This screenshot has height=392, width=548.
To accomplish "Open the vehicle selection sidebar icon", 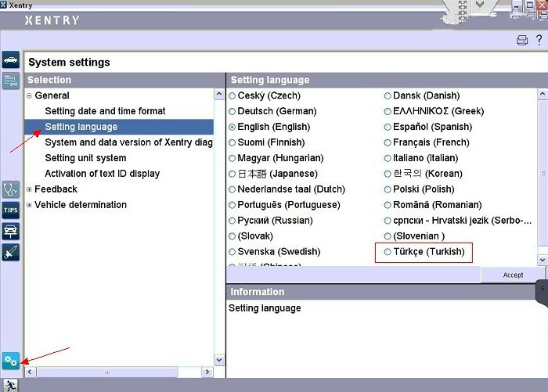I will pyautogui.click(x=10, y=59).
